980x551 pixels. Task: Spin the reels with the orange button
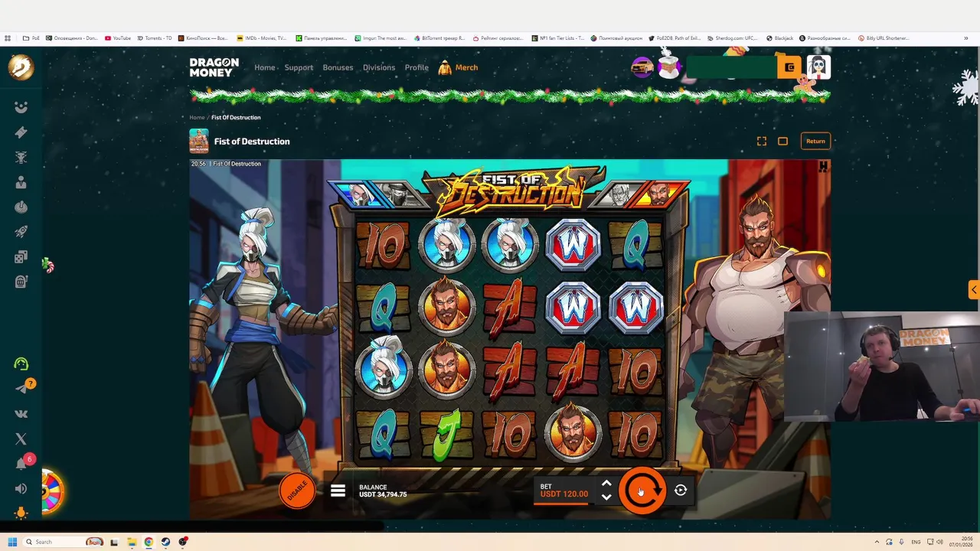click(x=642, y=491)
